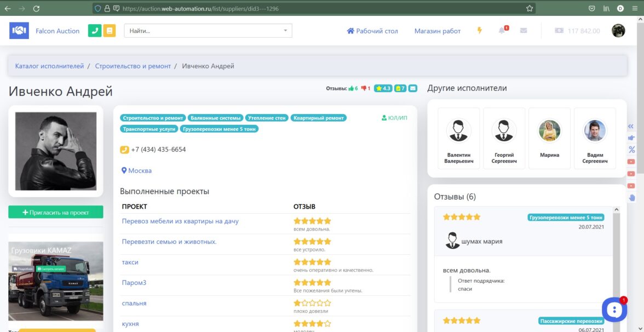This screenshot has height=332, width=644.
Task: Open the yellow address book icon
Action: pyautogui.click(x=110, y=31)
